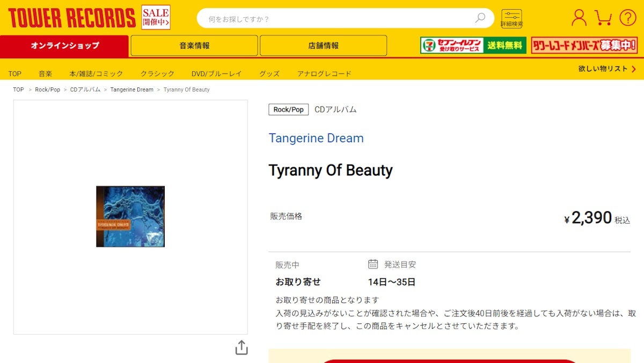
Task: Click the 販売価格 label
Action: pyautogui.click(x=286, y=216)
